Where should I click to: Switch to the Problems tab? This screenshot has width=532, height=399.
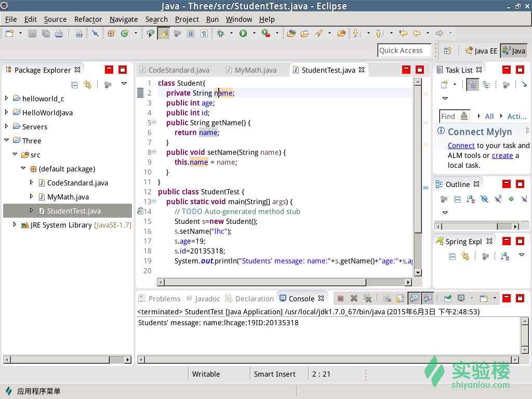coord(159,299)
